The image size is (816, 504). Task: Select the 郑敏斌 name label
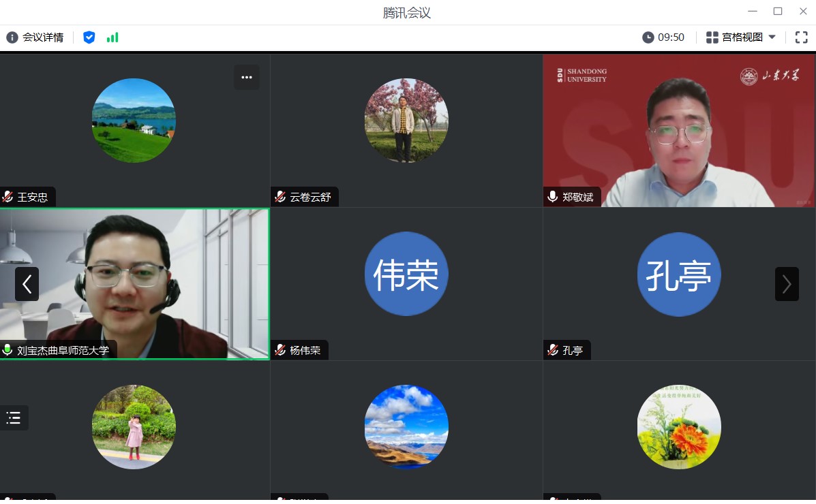pyautogui.click(x=577, y=197)
